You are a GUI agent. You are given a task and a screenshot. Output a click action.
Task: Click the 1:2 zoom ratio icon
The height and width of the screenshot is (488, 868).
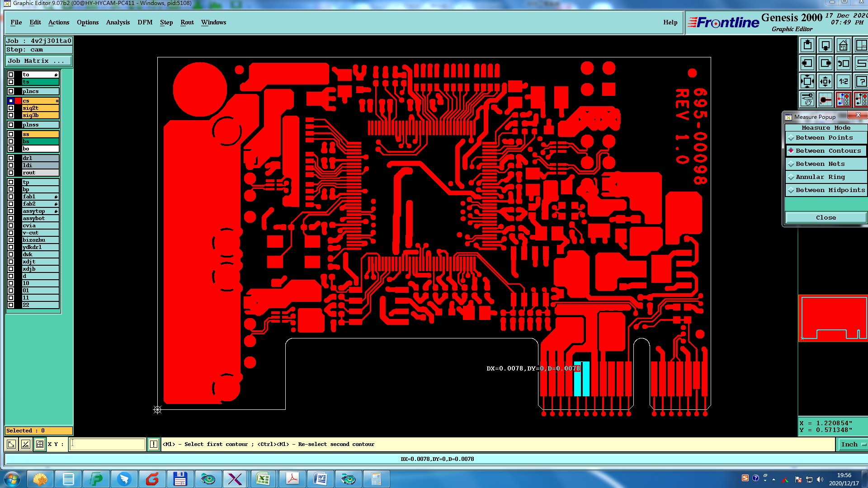pos(843,81)
